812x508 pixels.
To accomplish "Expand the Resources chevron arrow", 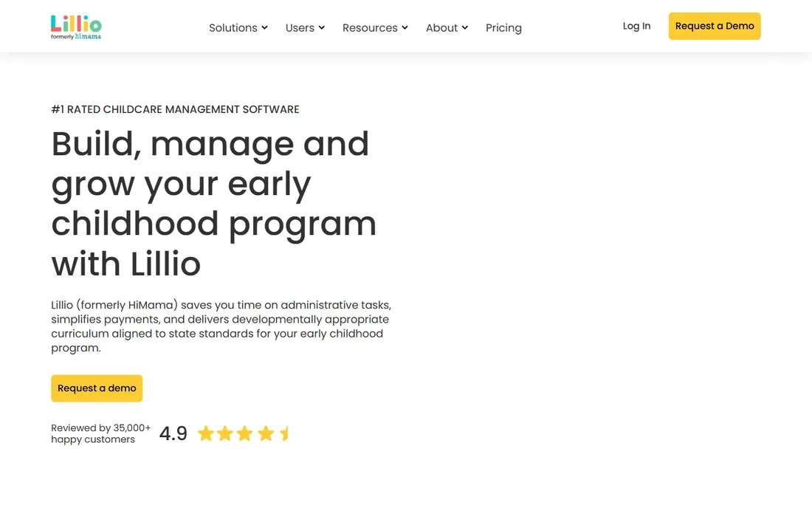I will pyautogui.click(x=405, y=28).
